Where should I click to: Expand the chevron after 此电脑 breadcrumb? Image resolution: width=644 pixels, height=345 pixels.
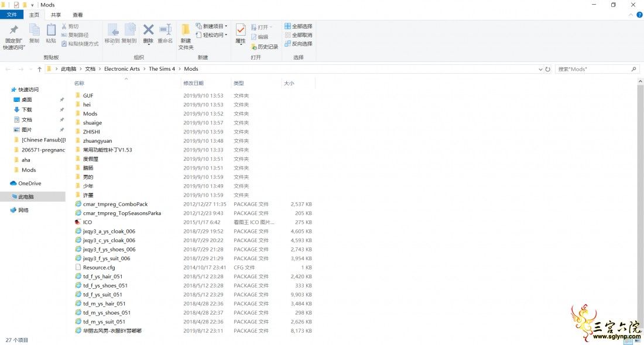pyautogui.click(x=81, y=69)
